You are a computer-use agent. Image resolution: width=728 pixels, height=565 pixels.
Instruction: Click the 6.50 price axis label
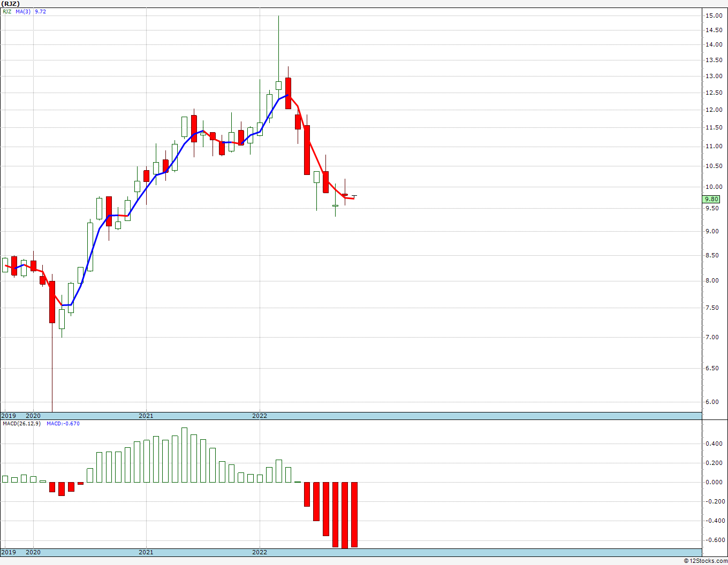[712, 368]
